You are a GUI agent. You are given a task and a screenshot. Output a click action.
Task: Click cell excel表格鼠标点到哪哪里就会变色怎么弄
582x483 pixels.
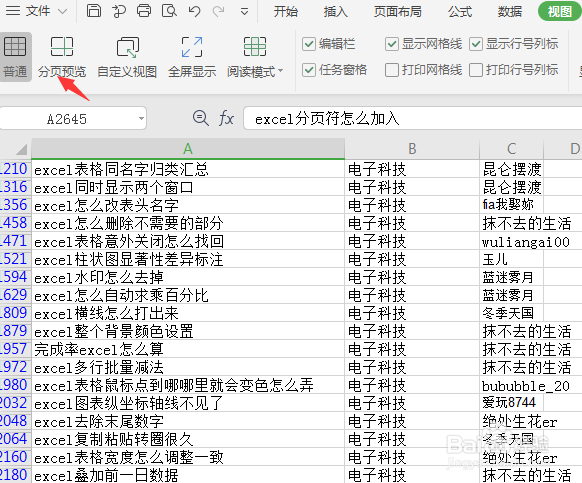pyautogui.click(x=188, y=385)
